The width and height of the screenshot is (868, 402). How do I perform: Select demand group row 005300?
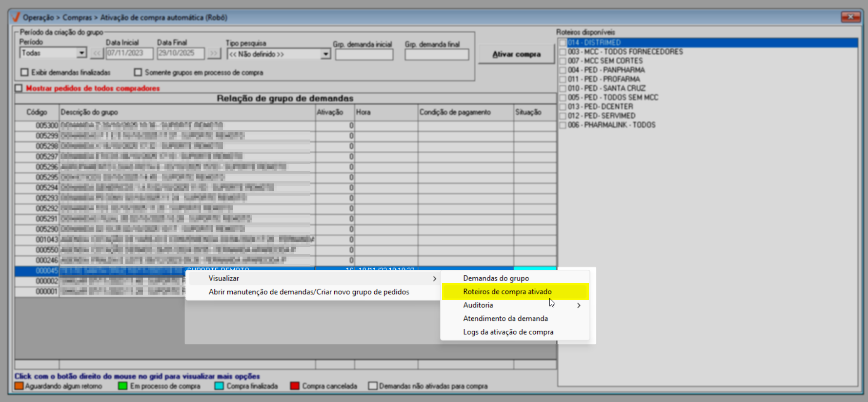point(285,126)
